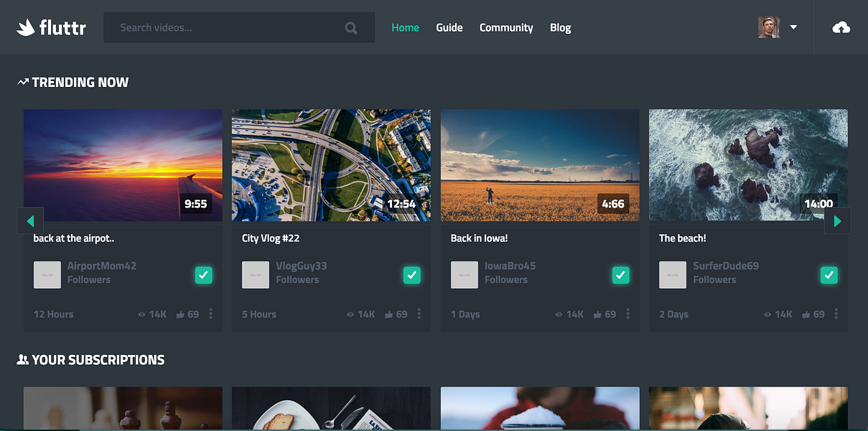
Task: Show next trending videos with right arrow
Action: 837,221
